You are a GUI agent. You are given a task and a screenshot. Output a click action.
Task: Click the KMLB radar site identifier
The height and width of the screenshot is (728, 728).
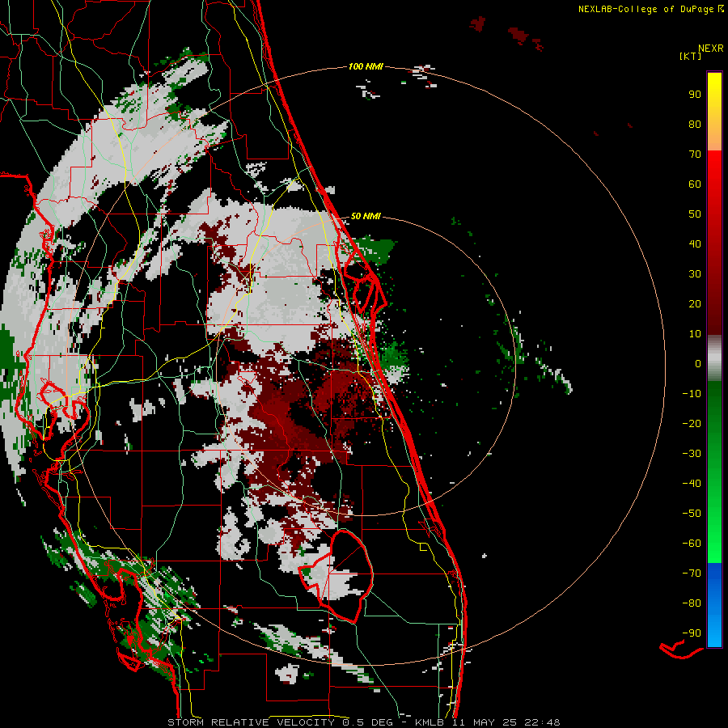tap(430, 722)
